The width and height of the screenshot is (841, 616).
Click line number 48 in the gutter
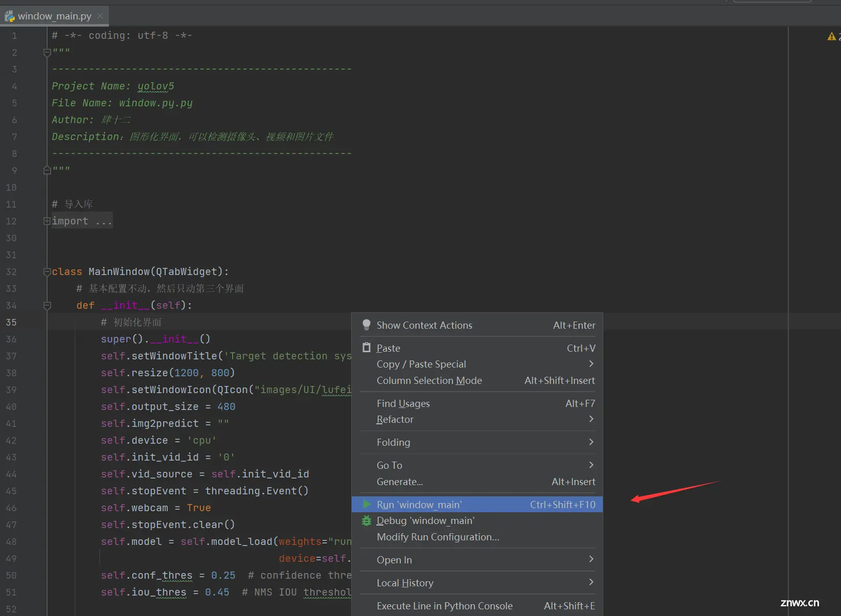11,542
